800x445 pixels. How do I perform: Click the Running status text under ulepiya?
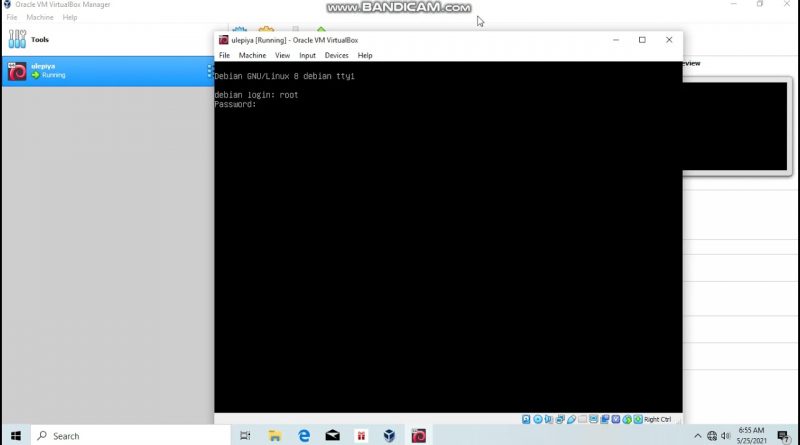click(x=54, y=75)
